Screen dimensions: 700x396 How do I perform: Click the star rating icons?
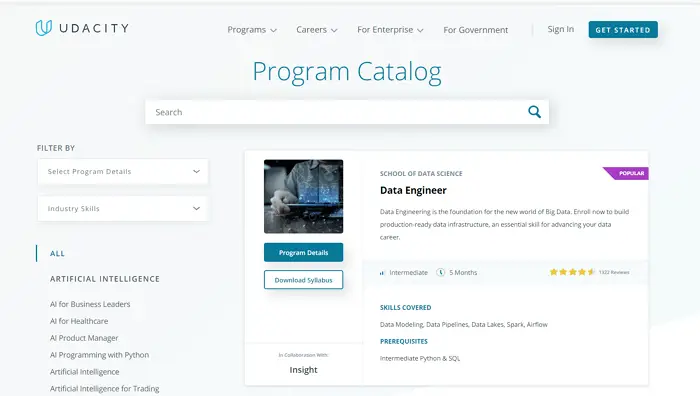572,272
